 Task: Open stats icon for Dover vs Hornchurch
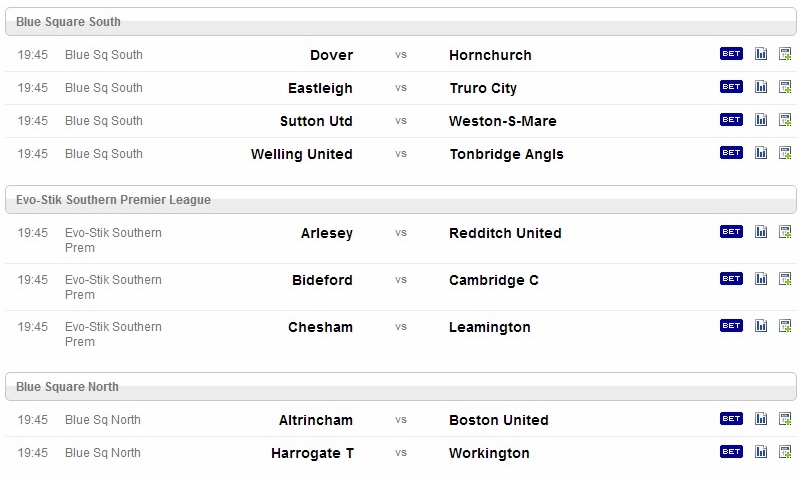pyautogui.click(x=761, y=54)
